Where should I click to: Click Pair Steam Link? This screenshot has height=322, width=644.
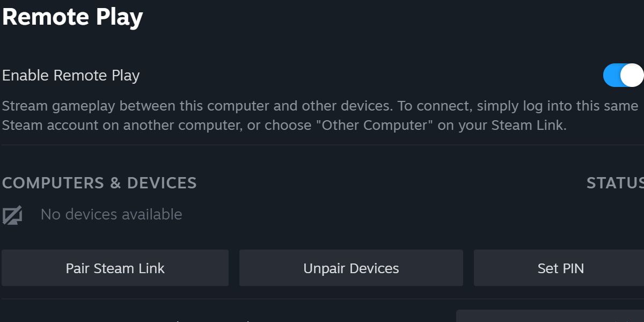click(x=114, y=268)
